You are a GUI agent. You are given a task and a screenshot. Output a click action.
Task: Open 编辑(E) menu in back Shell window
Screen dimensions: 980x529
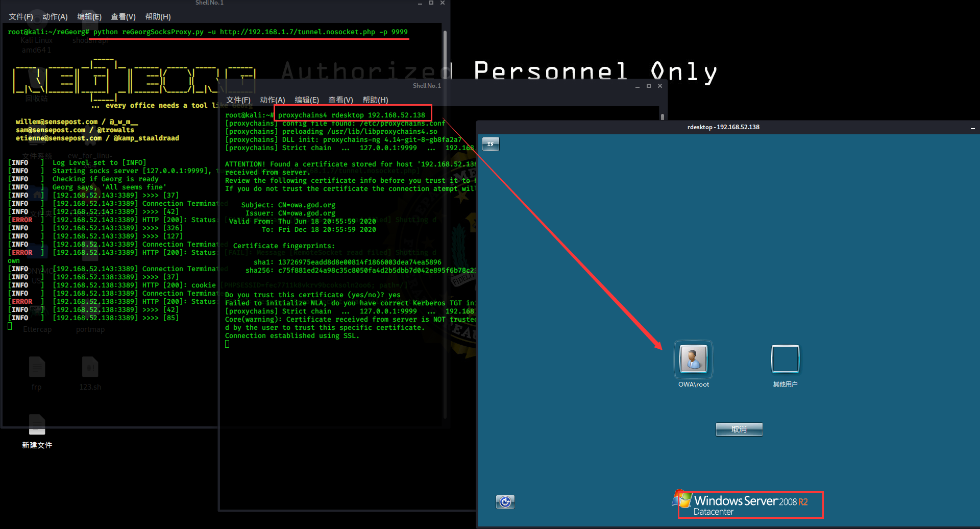point(89,17)
